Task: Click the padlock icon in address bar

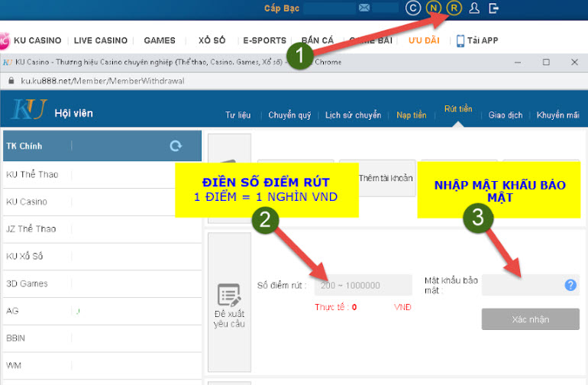Action: coord(11,81)
